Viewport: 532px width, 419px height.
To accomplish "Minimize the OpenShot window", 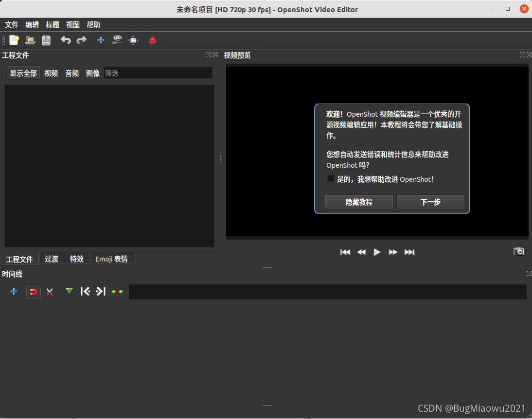I will point(491,9).
